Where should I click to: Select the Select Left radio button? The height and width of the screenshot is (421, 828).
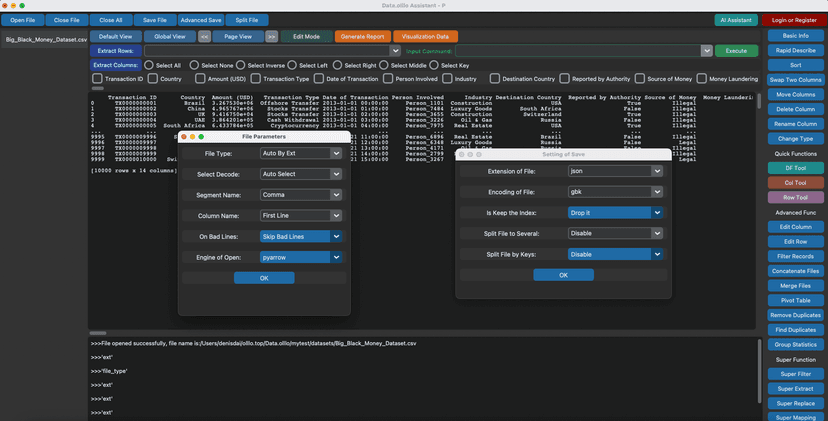coord(292,65)
